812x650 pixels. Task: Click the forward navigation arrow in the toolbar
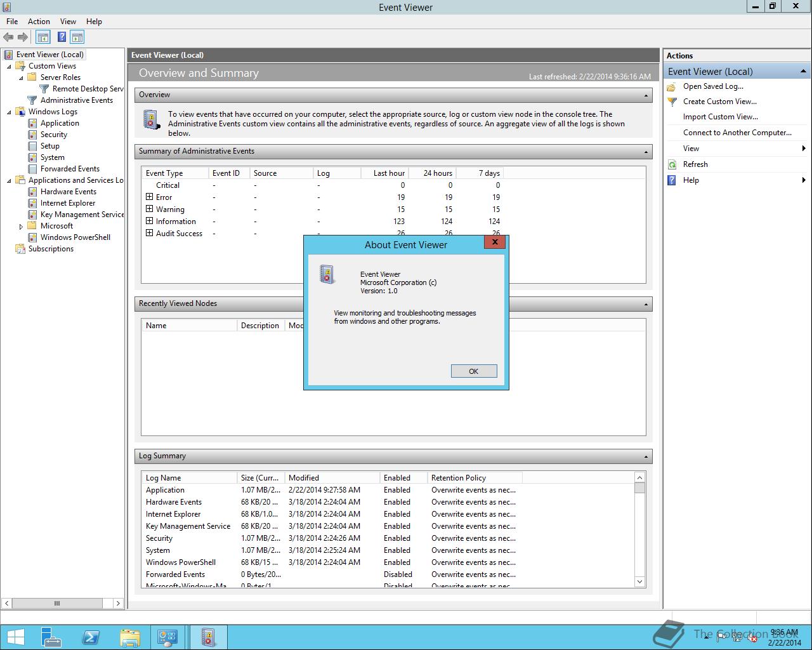[23, 37]
